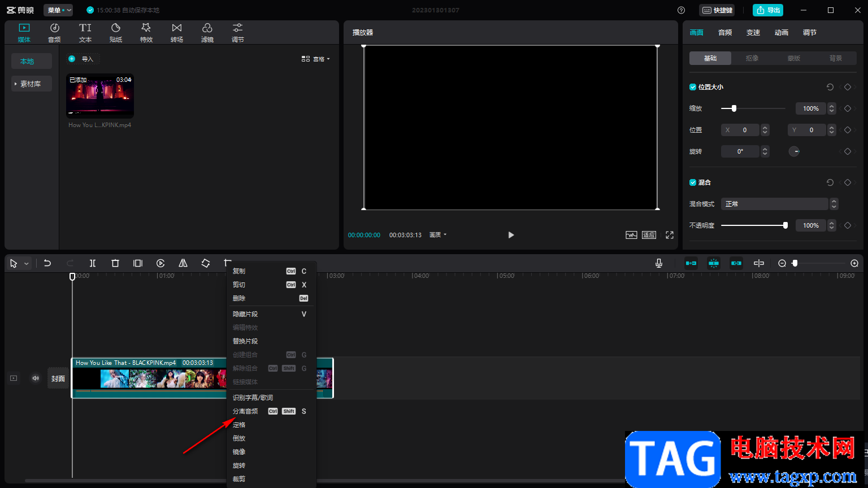The image size is (868, 488).
Task: Click the reverse playback icon in timeline toolbar
Action: click(160, 263)
